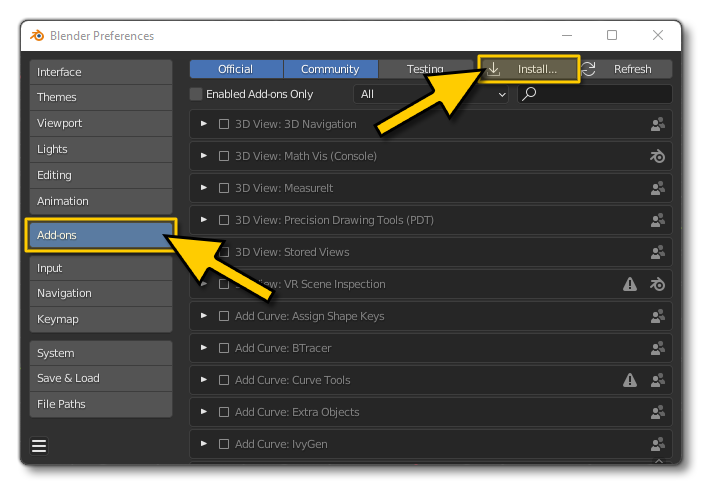
Task: Expand Assign Shape Keys add-on details
Action: [204, 315]
